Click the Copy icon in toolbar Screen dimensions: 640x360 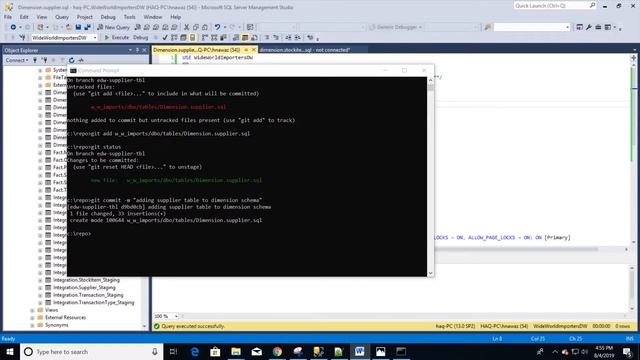point(196,27)
